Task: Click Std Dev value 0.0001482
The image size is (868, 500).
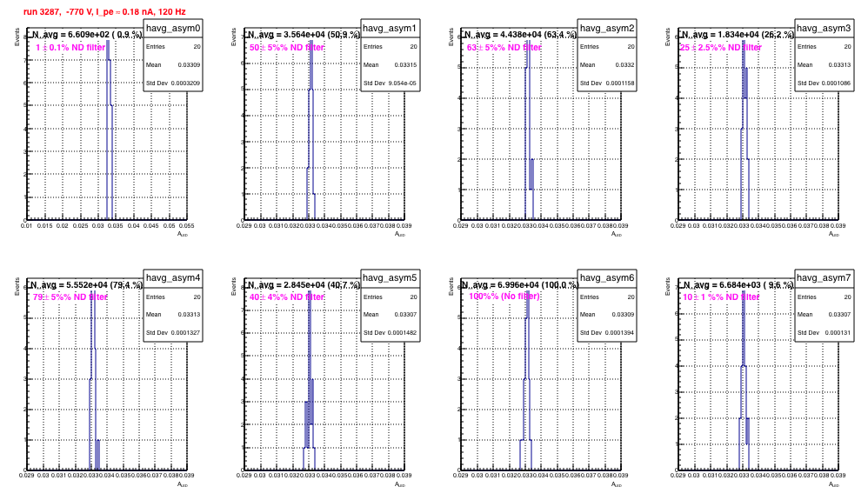Action: pyautogui.click(x=403, y=333)
